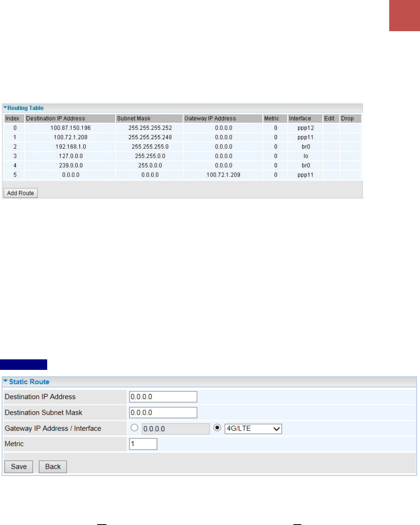Viewport: 420px width, 525px height.
Task: Collapse the Routing Table section
Action: pos(5,108)
